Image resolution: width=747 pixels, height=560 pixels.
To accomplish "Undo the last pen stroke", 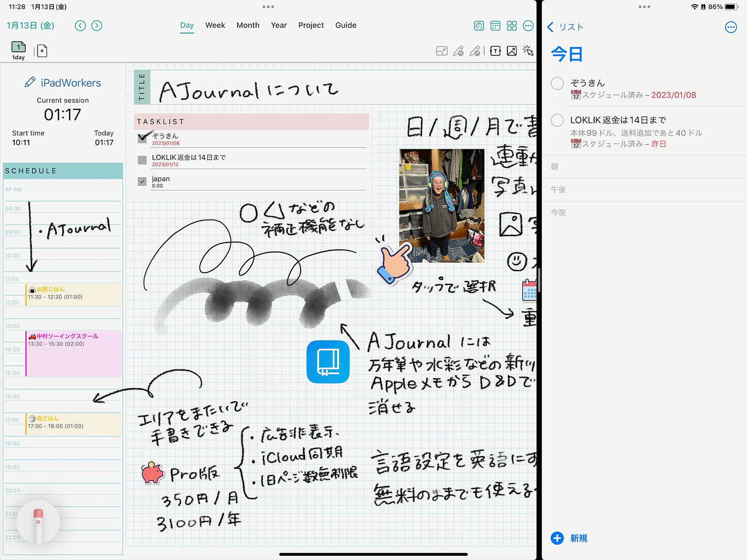I will tap(459, 51).
